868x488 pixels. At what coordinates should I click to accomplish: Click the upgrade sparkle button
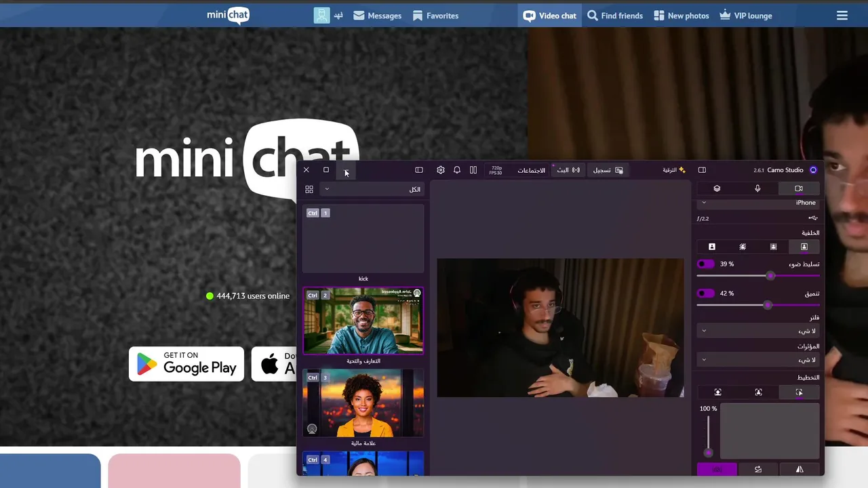(x=674, y=170)
